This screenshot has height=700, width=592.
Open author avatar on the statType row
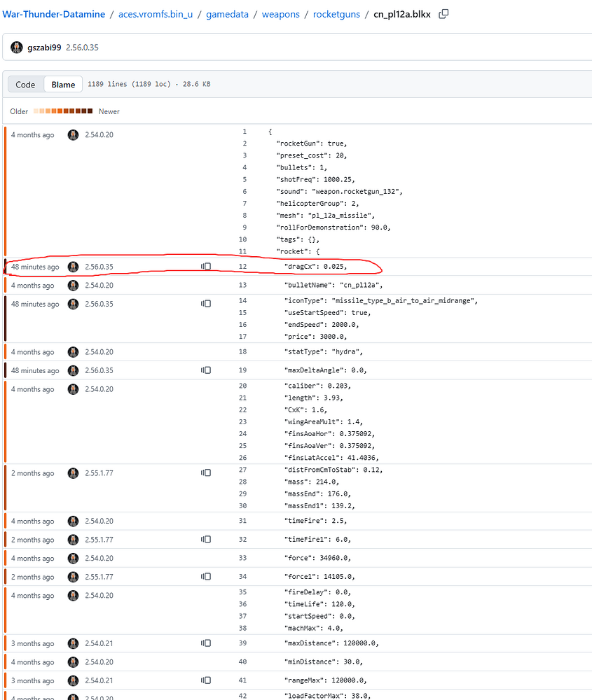pos(73,352)
